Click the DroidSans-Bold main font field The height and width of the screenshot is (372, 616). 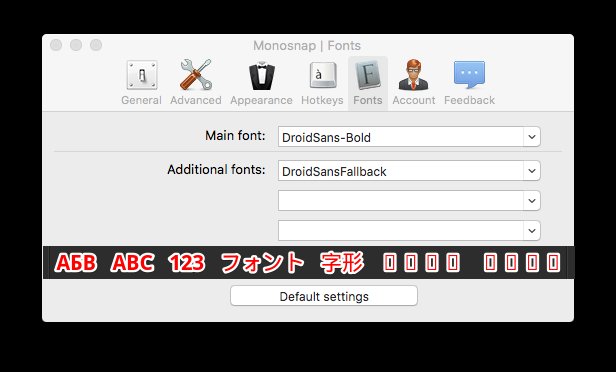point(401,137)
